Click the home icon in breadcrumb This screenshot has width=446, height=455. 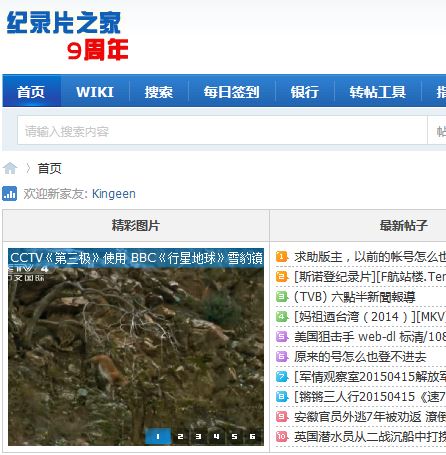[10, 168]
